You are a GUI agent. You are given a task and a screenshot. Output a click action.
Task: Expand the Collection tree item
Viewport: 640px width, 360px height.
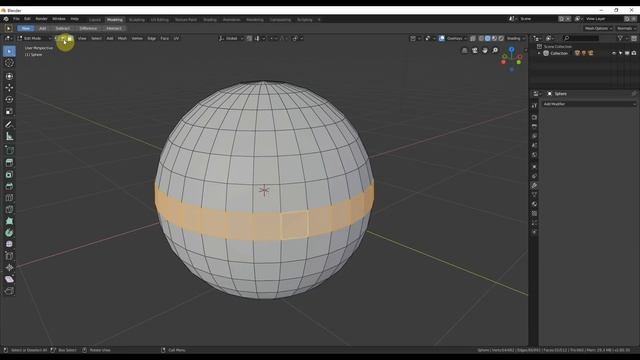[x=539, y=53]
